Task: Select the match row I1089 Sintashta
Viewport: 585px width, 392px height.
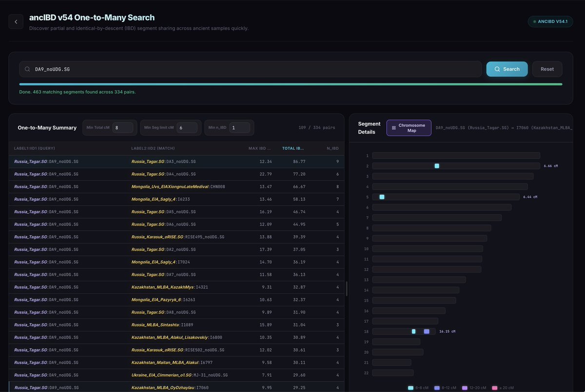Action: (x=176, y=325)
